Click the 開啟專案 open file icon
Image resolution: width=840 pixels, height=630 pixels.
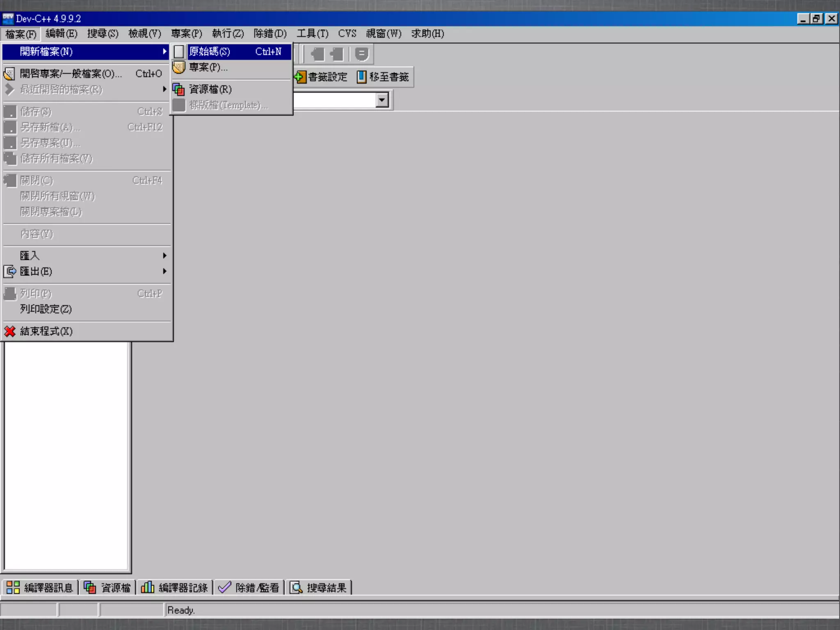point(9,74)
